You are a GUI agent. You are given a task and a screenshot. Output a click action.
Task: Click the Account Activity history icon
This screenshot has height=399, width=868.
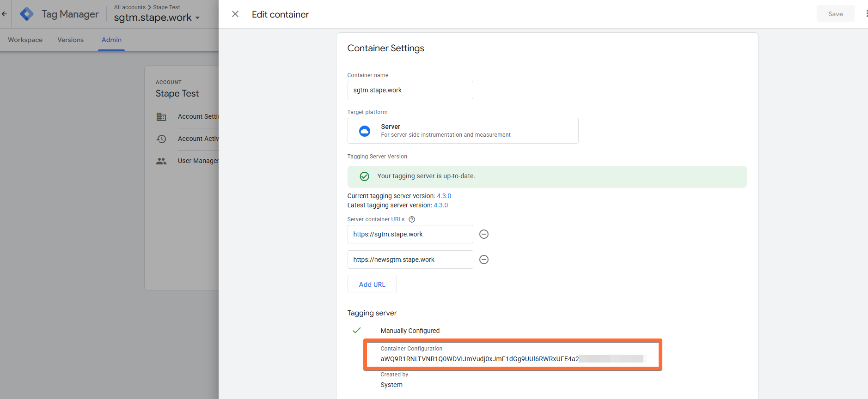pyautogui.click(x=161, y=139)
